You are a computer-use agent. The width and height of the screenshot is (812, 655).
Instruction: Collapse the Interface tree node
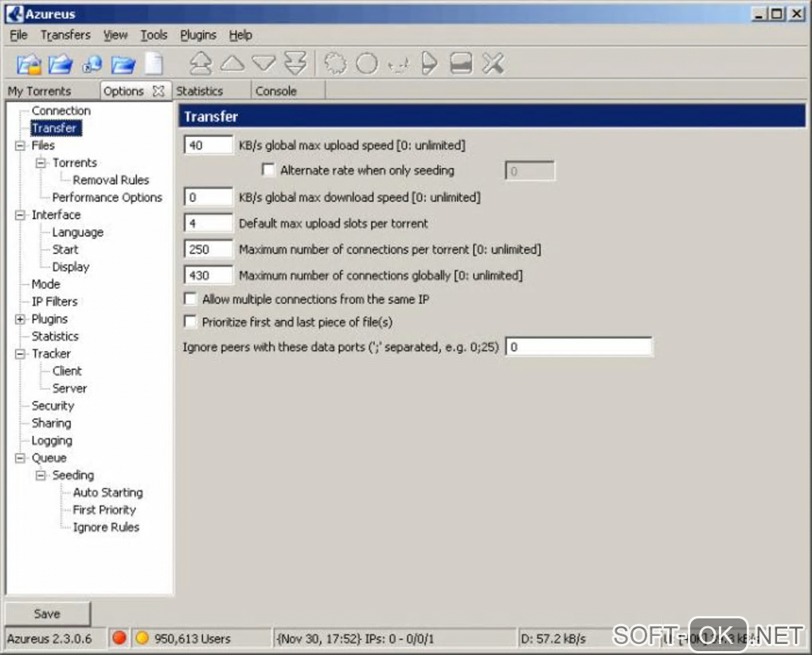click(20, 215)
